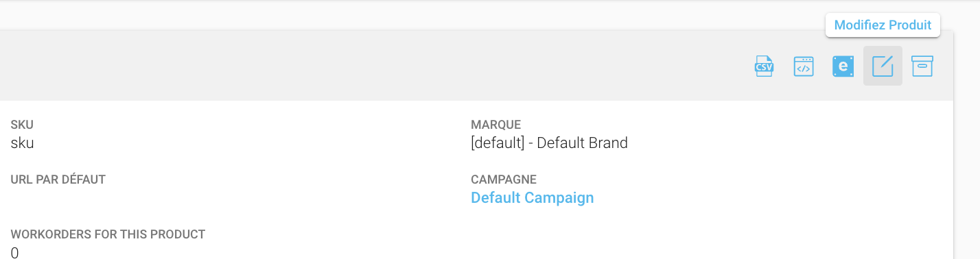Select the MARQUE field label
This screenshot has width=980, height=259.
click(495, 125)
